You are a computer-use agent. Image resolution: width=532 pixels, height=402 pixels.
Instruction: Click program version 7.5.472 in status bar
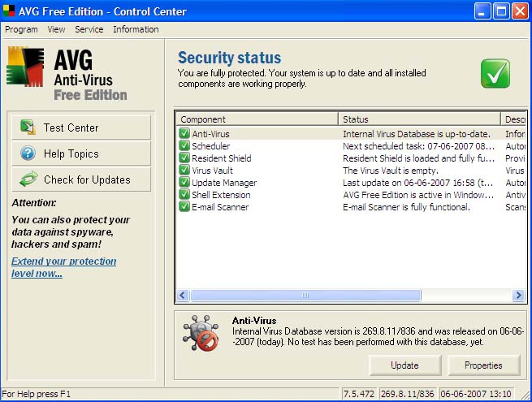pos(359,394)
